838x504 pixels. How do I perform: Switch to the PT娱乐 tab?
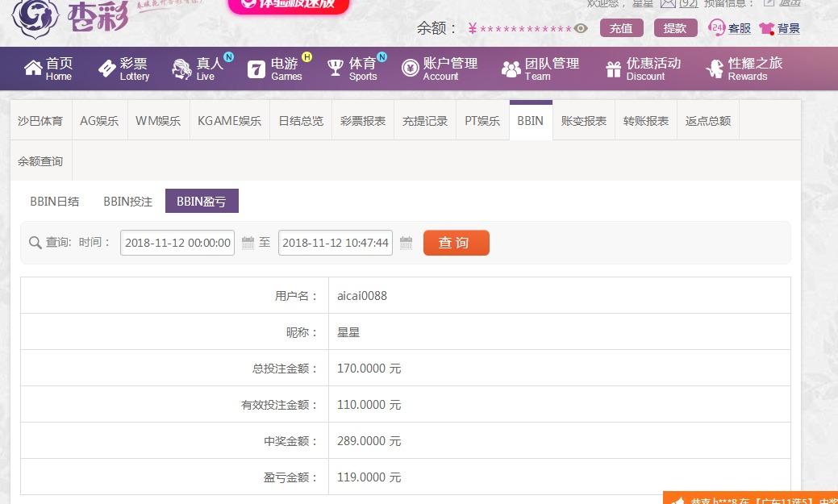click(482, 121)
